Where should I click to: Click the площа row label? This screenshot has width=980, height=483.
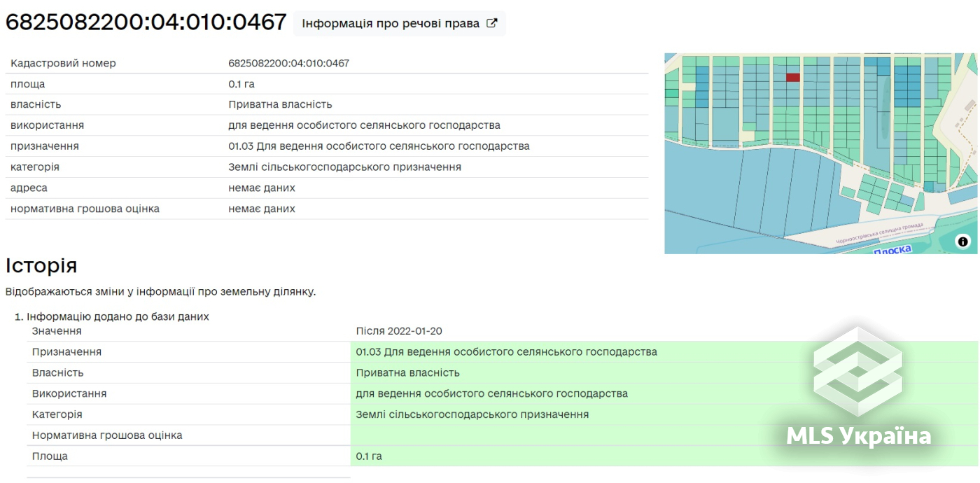click(27, 84)
